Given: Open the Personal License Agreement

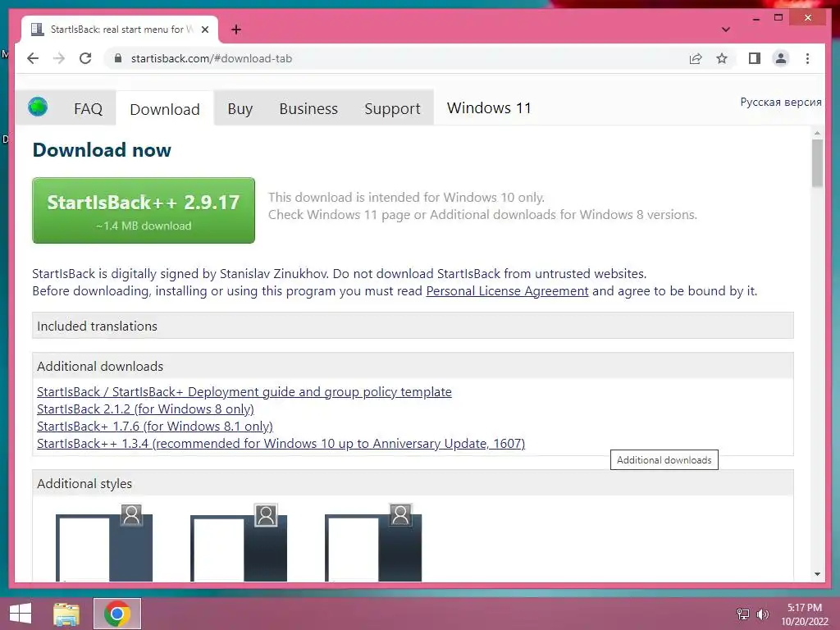Looking at the screenshot, I should point(507,291).
